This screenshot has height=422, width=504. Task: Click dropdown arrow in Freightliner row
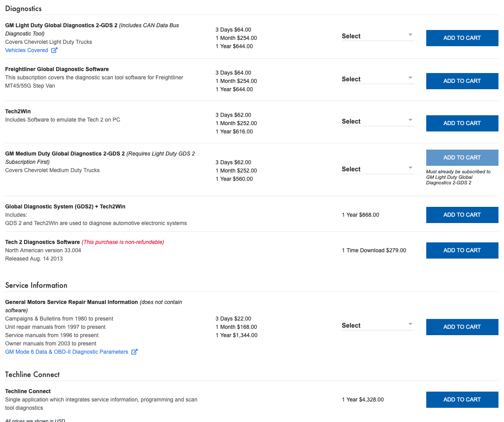[410, 78]
